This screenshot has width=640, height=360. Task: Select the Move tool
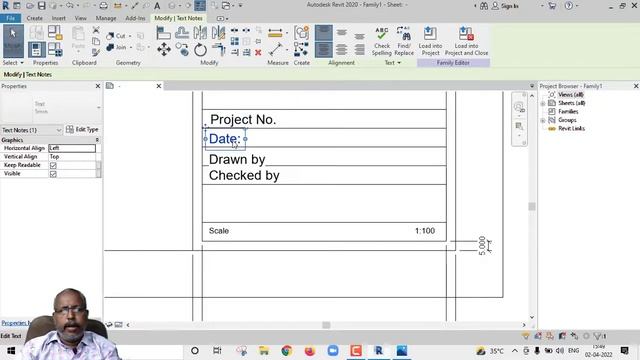click(x=164, y=50)
